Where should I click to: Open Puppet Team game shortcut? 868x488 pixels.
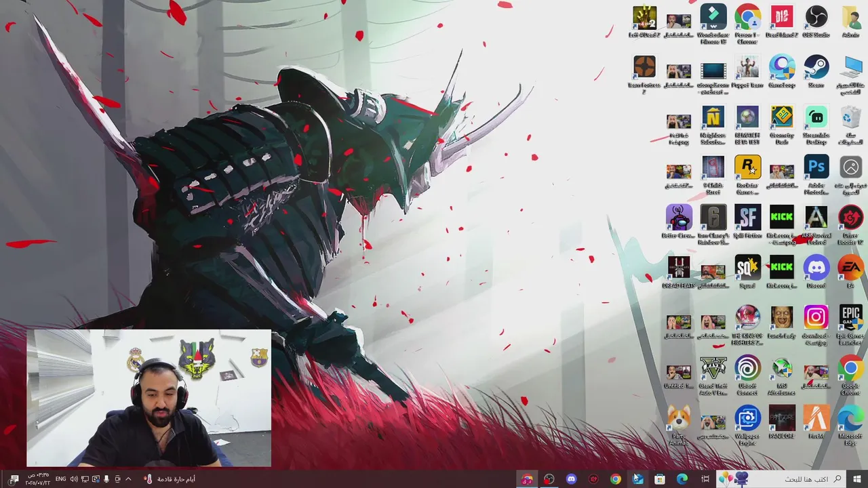click(747, 72)
